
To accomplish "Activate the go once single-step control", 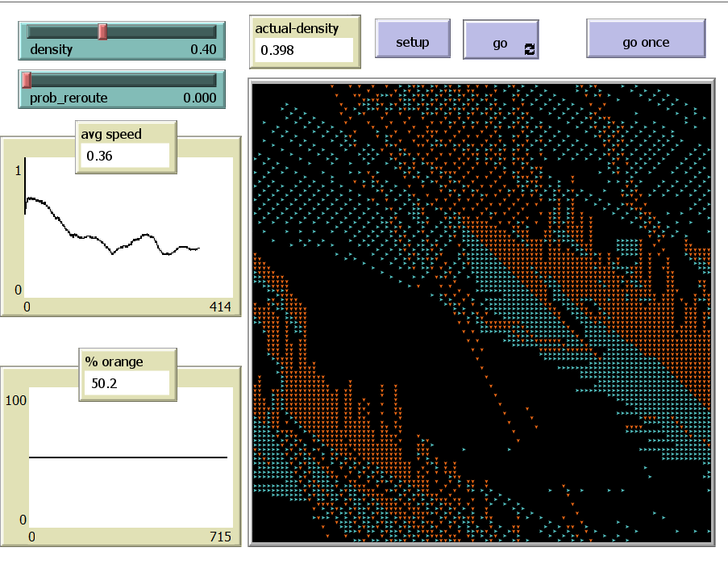I will (x=645, y=40).
